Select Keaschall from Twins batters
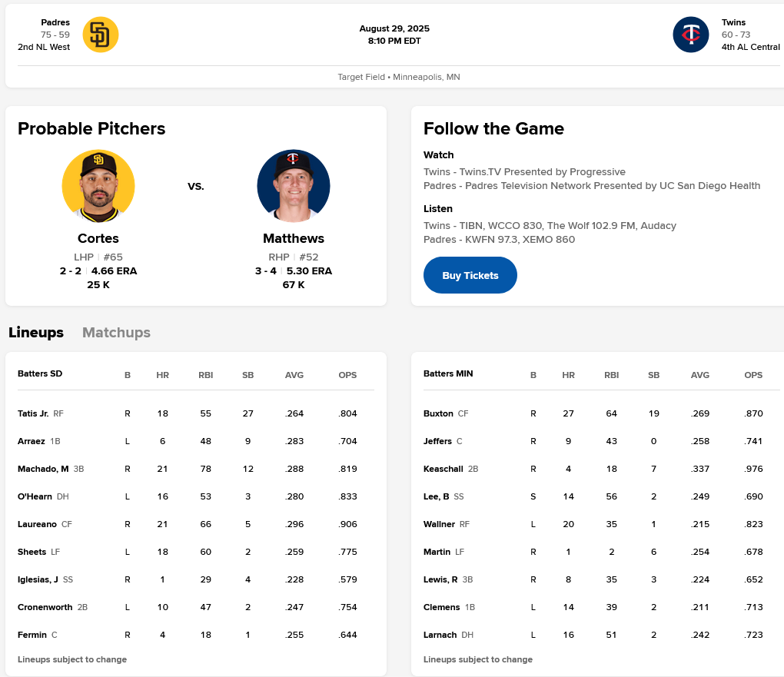Viewport: 784px width, 677px height. click(443, 469)
